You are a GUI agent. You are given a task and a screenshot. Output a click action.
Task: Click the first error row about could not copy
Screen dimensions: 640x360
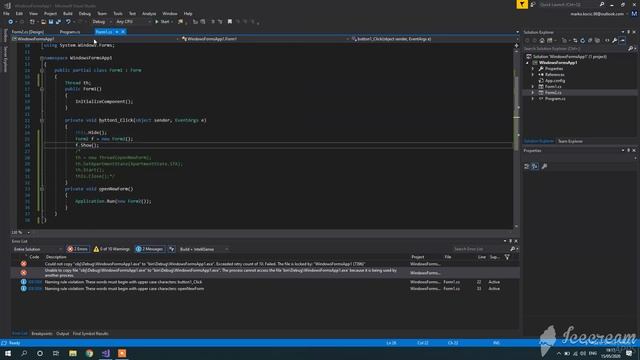pyautogui.click(x=265, y=264)
